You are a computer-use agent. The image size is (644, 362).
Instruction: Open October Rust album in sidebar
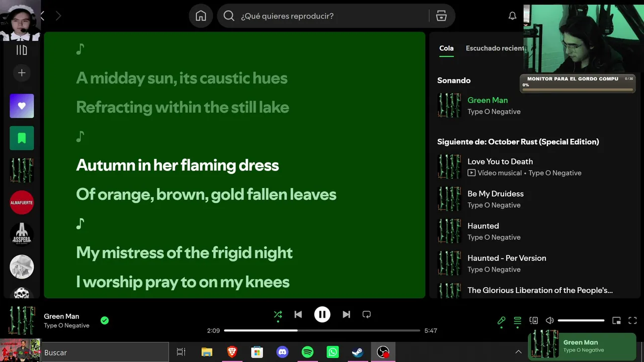tap(22, 170)
